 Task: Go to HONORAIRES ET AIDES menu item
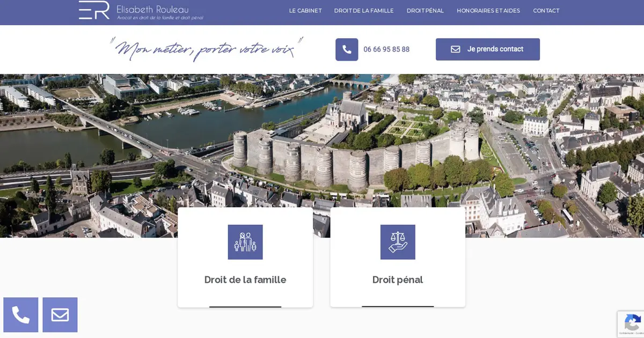488,11
